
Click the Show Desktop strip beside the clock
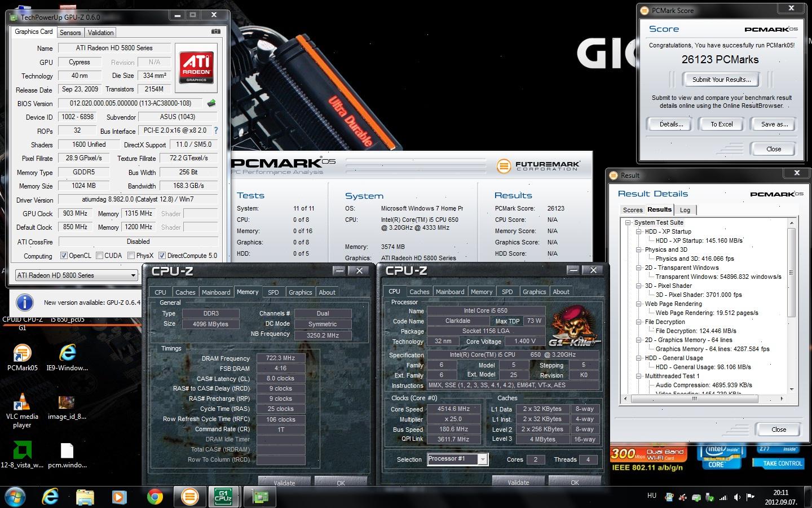pos(808,497)
